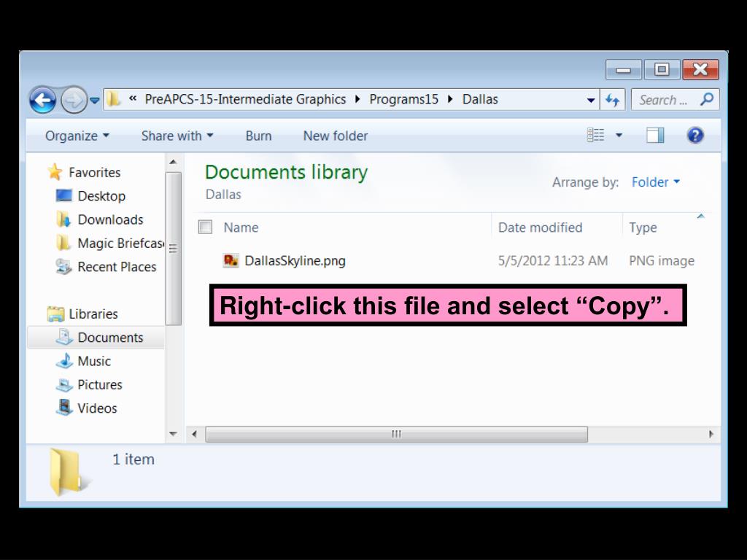
Task: Click the horizontal scrollbar thumb
Action: tap(396, 434)
